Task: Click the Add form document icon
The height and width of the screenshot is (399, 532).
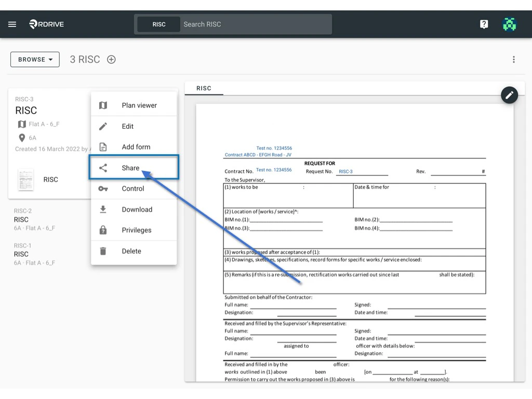Action: (103, 147)
